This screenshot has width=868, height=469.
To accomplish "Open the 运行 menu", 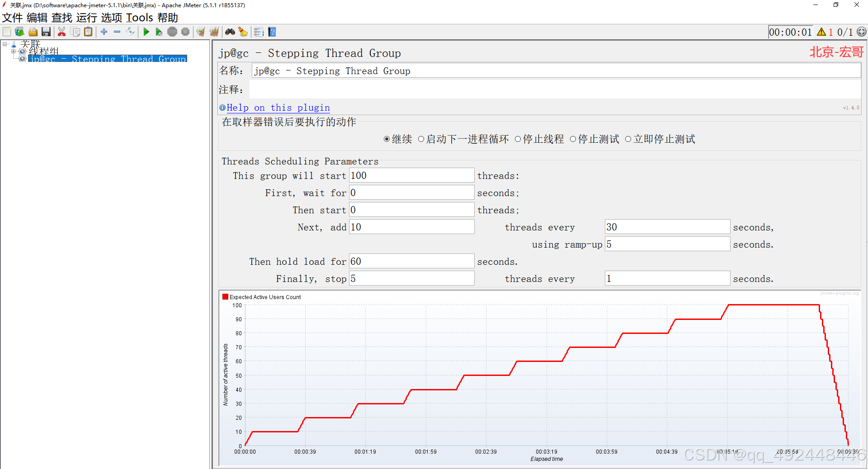I will point(87,18).
